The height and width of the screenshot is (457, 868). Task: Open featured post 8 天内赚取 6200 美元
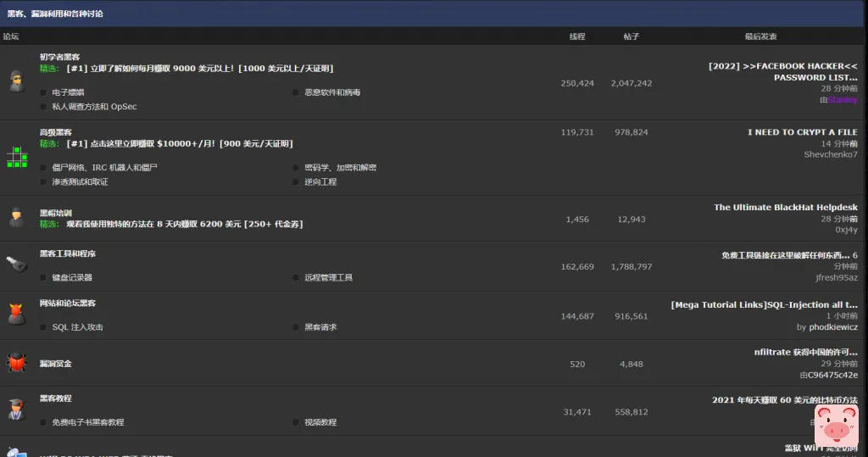[184, 225]
